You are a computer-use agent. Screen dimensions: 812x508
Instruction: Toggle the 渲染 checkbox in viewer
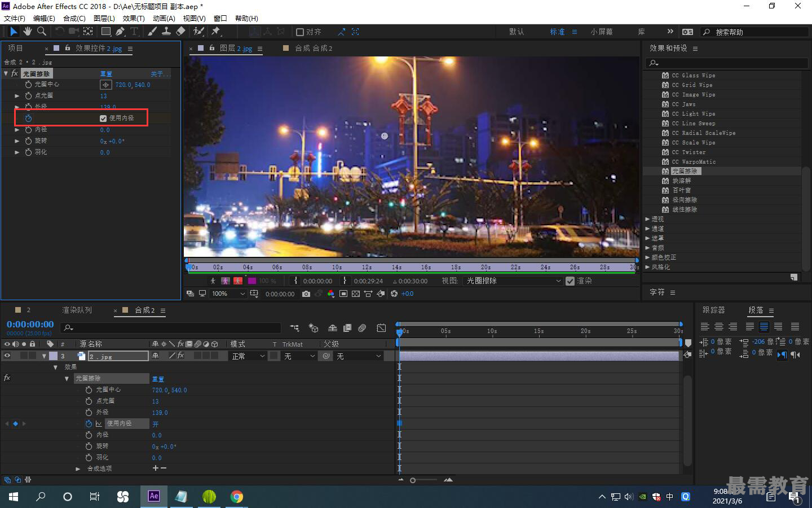click(570, 281)
